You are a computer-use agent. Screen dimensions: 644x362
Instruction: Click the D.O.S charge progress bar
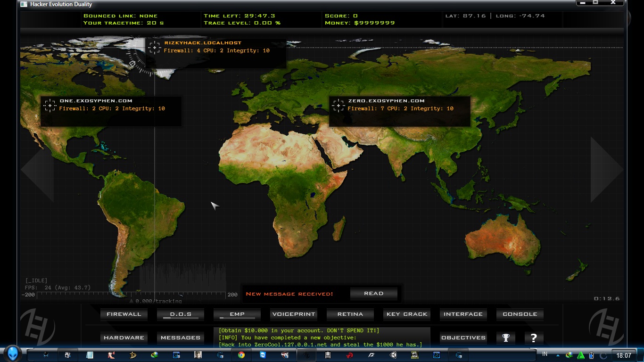181,318
